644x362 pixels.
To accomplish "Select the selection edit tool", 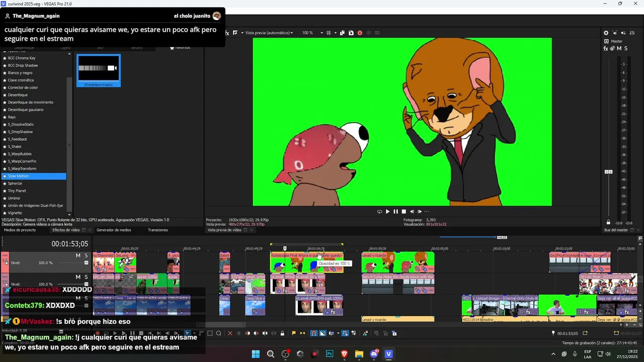I will tap(210, 333).
